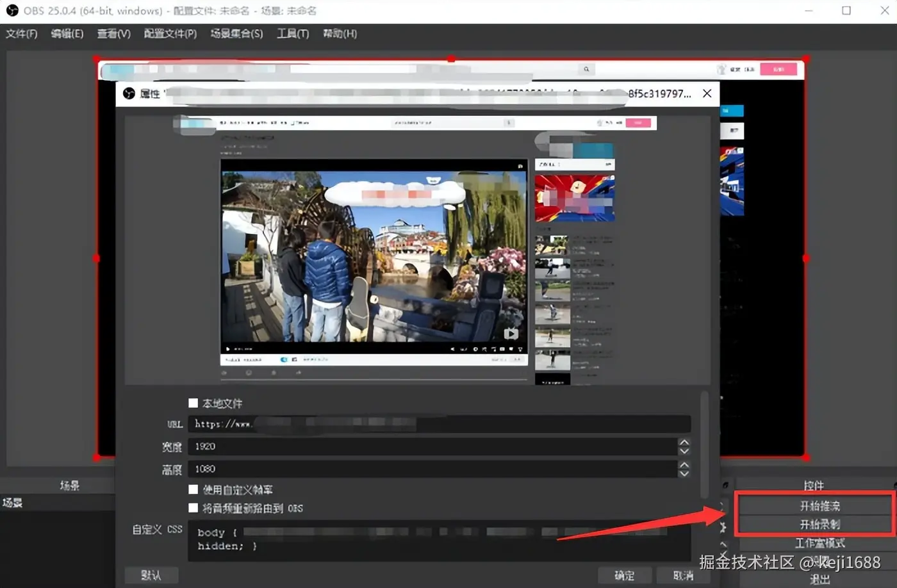Click the left-middle red transform handle
This screenshot has width=897, height=588.
(x=97, y=259)
